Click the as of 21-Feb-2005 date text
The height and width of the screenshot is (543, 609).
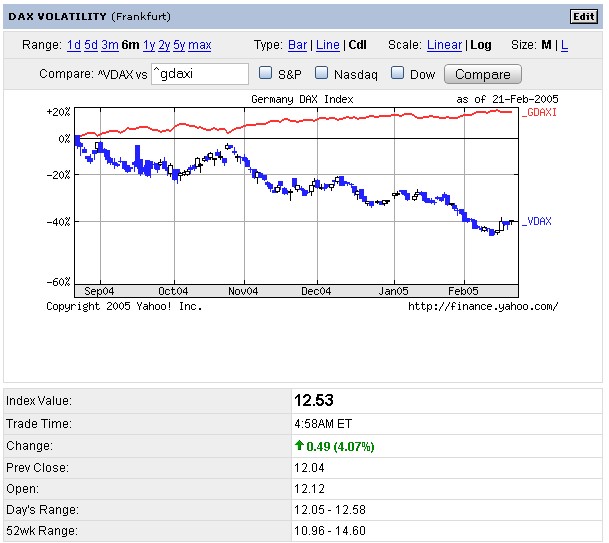point(508,99)
